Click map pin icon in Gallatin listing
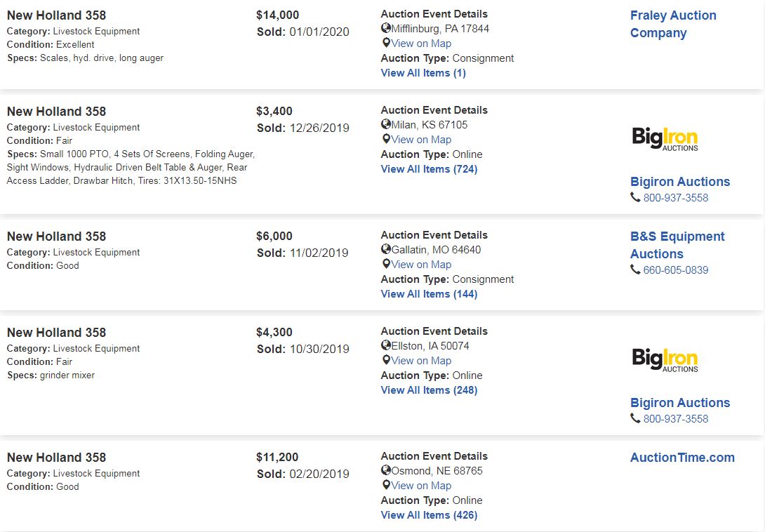This screenshot has height=532, width=765. 385,265
